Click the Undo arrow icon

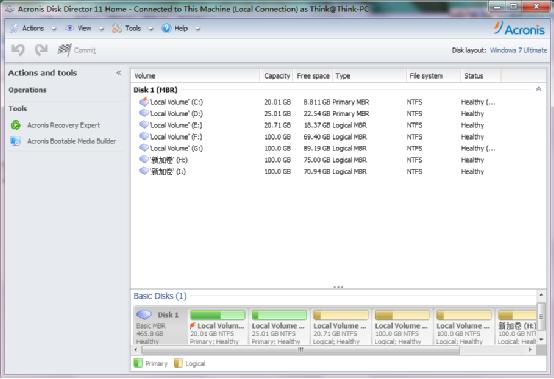pyautogui.click(x=17, y=50)
